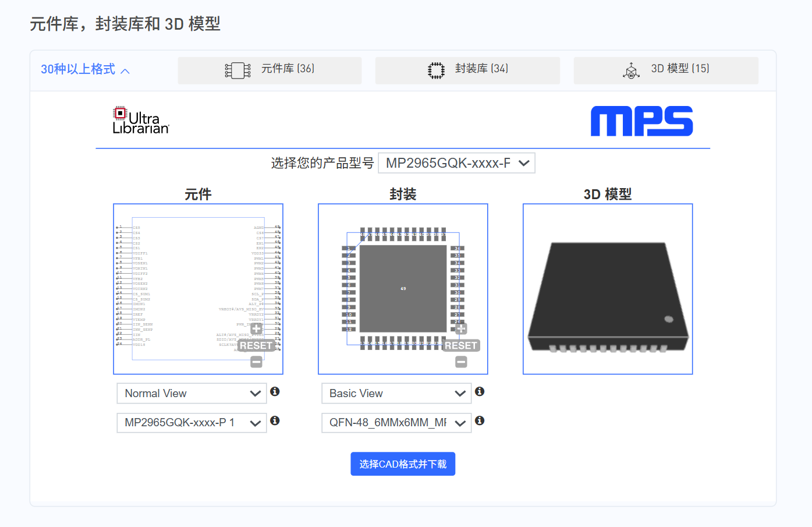Viewport: 812px width, 527px height.
Task: Open the Normal View dropdown
Action: [x=192, y=394]
